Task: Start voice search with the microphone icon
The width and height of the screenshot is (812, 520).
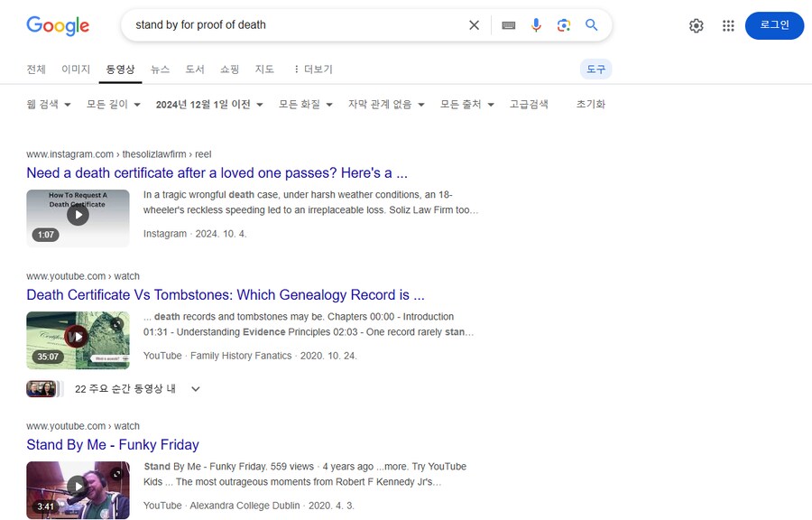Action: point(536,25)
